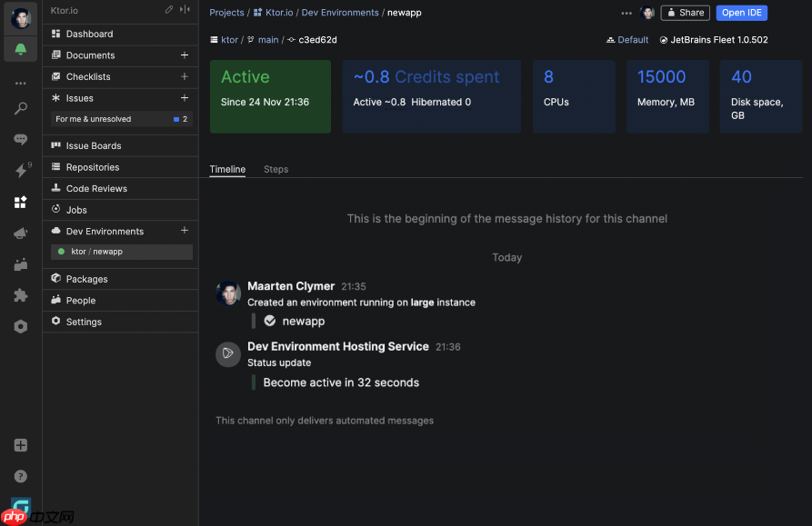
Task: Open the notifications bell icon
Action: pos(20,49)
